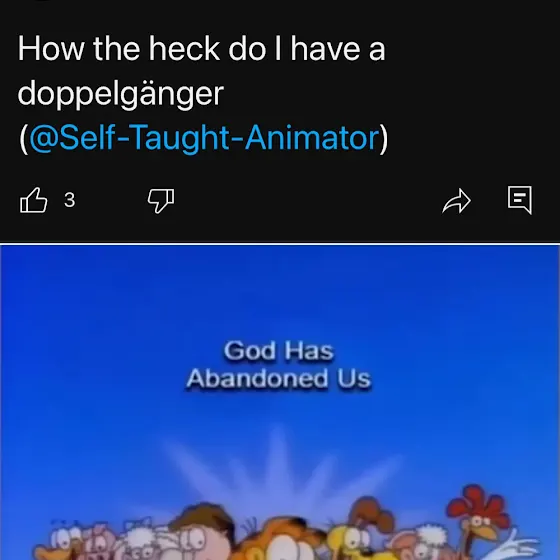Like the doppelgänger post with thumbs up
The image size is (560, 560).
tap(33, 200)
